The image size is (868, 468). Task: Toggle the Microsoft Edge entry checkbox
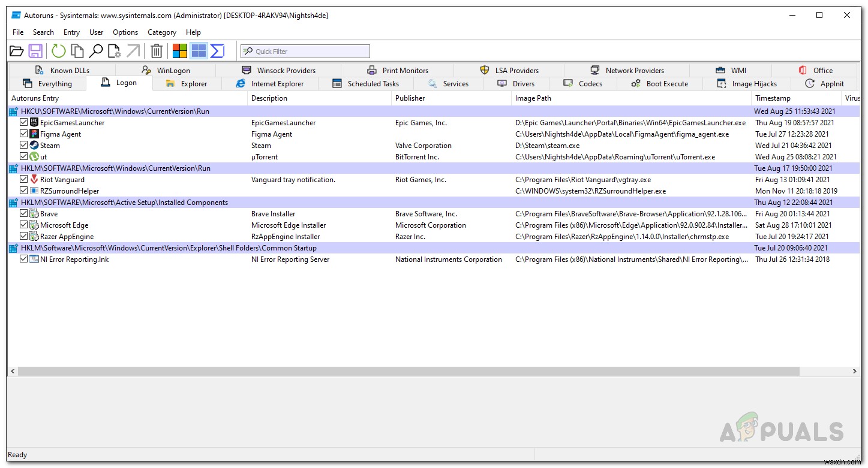click(24, 225)
